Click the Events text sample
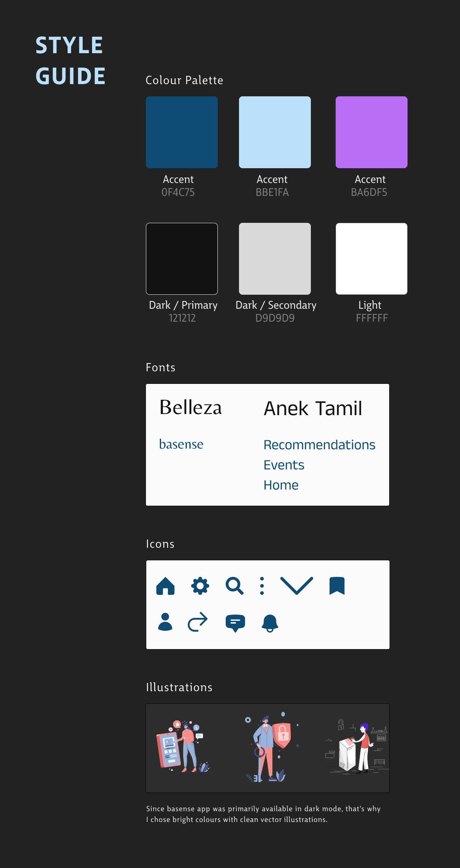 pos(284,465)
